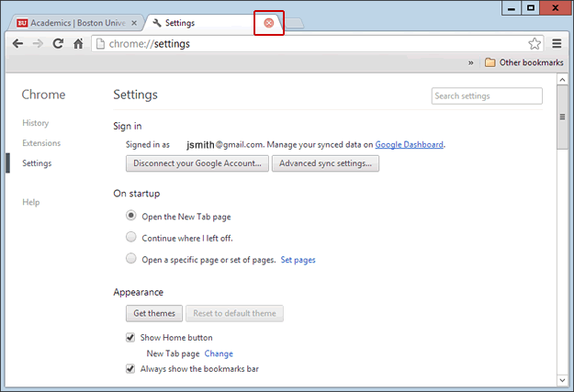Click the vertical scrollbar thumb

[562, 118]
